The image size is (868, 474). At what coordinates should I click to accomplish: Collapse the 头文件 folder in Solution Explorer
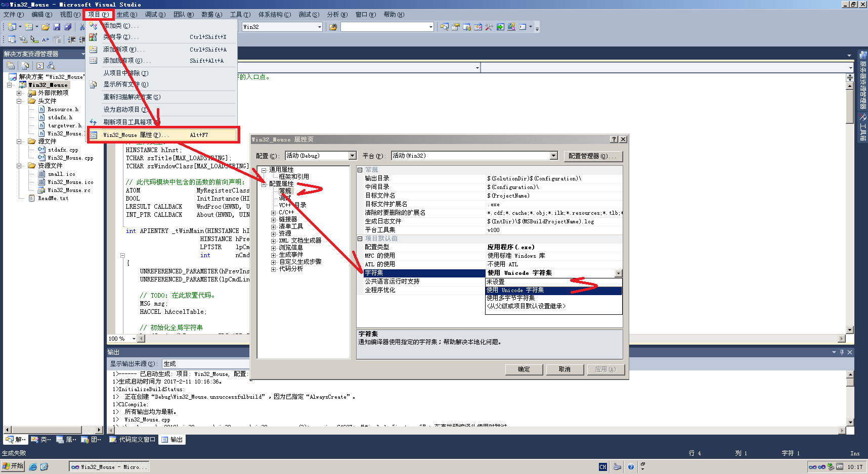(x=19, y=101)
